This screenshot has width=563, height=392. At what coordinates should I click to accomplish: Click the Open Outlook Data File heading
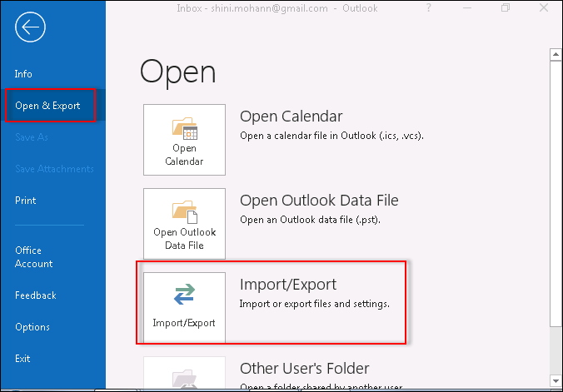click(319, 201)
